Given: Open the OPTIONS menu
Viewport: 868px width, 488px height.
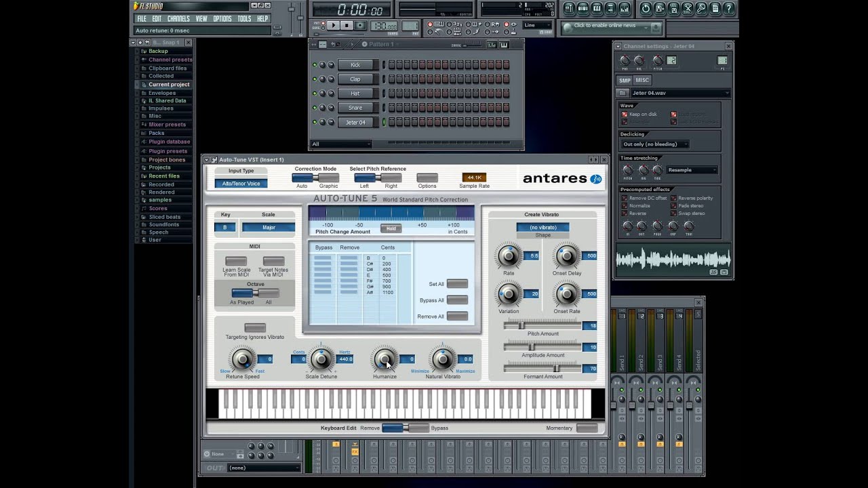Looking at the screenshot, I should [222, 19].
